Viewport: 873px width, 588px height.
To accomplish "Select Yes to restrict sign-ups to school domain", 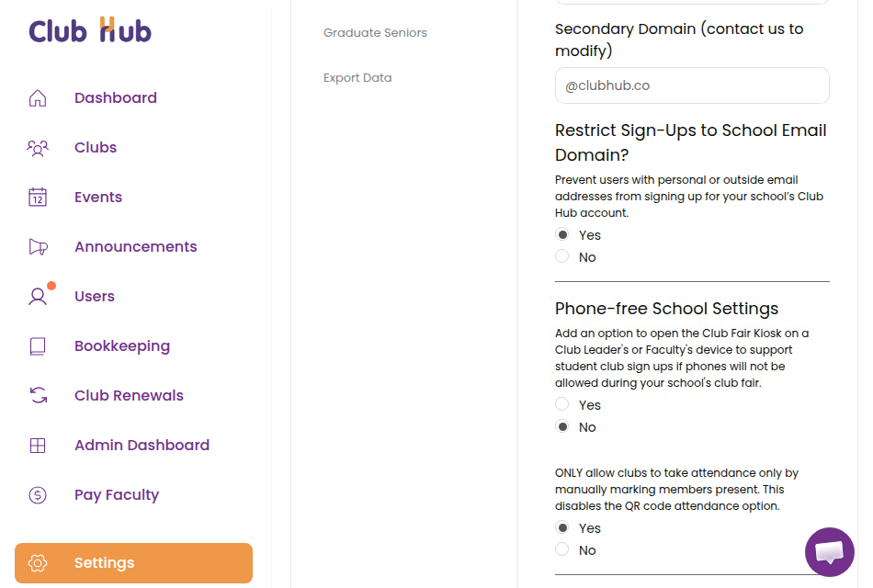I will tap(561, 233).
